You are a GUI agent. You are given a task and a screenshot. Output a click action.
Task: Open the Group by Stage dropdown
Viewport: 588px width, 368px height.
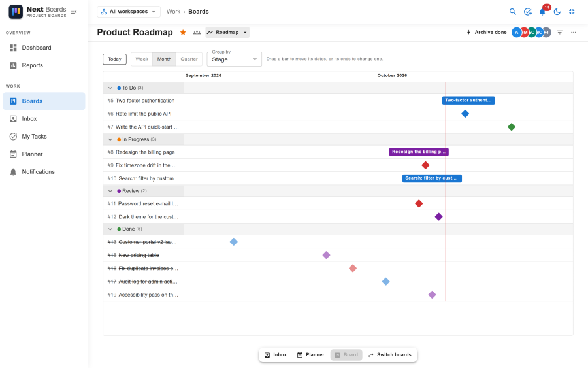click(x=234, y=59)
